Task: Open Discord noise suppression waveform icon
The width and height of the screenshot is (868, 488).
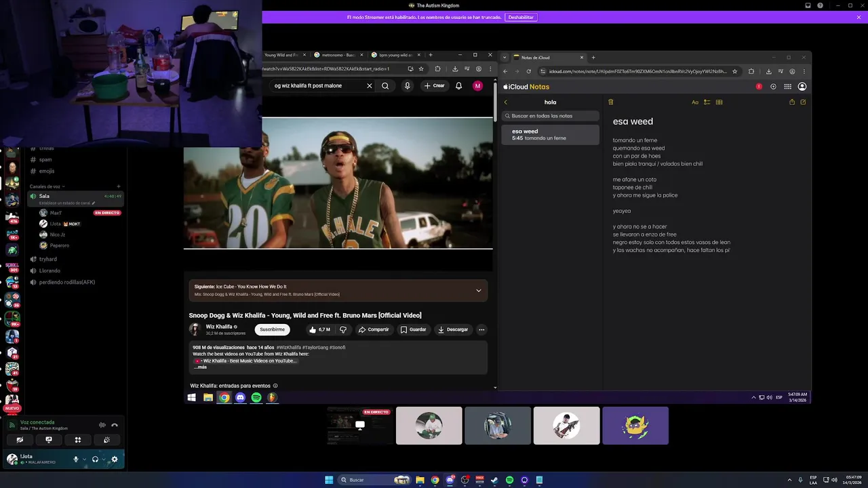Action: 102,425
